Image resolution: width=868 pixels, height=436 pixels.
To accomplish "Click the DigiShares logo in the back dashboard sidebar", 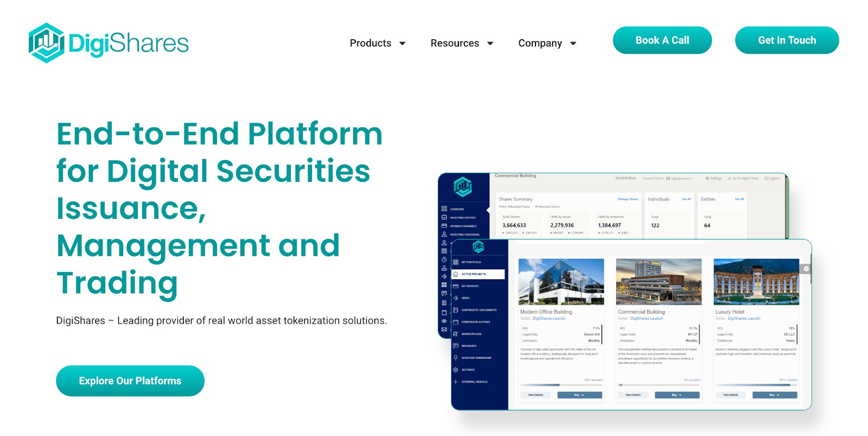I will click(x=463, y=187).
